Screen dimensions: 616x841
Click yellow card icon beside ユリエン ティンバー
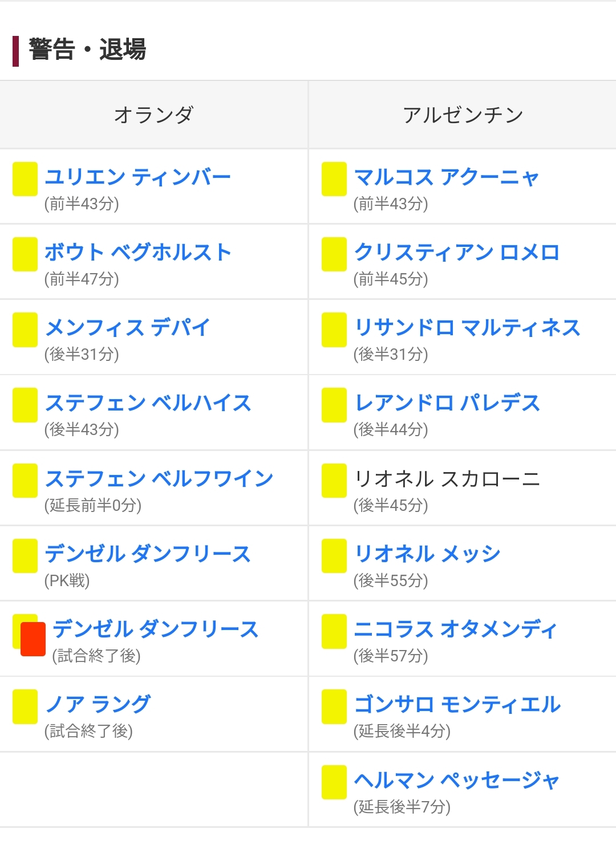point(25,179)
